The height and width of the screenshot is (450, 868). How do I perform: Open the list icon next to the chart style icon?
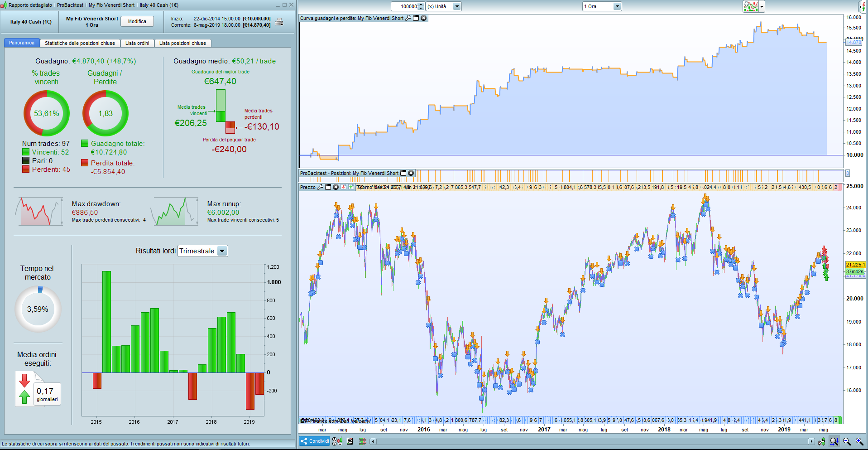point(350,441)
